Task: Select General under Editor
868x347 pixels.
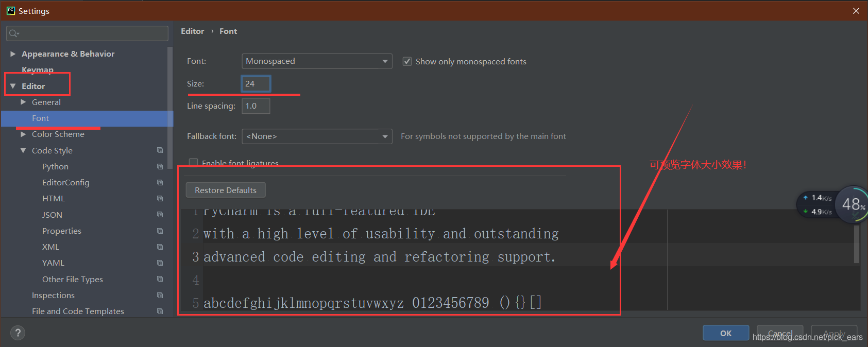Action: click(46, 102)
